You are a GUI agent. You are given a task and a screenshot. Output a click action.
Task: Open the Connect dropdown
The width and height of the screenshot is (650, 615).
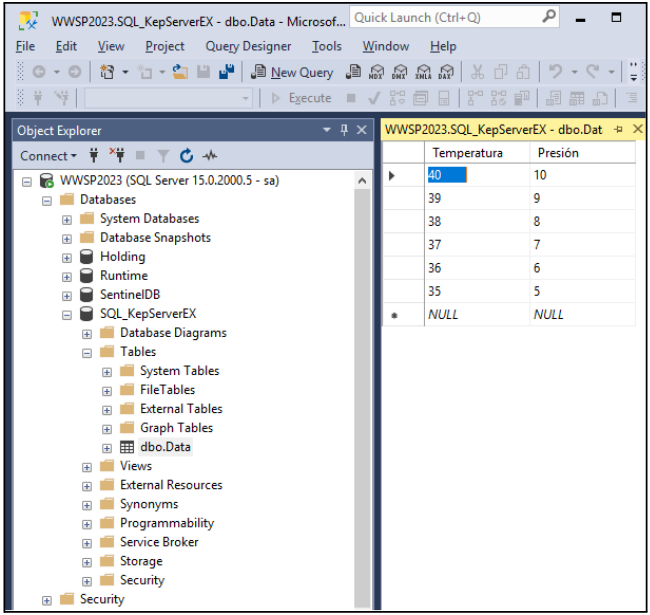tap(49, 156)
